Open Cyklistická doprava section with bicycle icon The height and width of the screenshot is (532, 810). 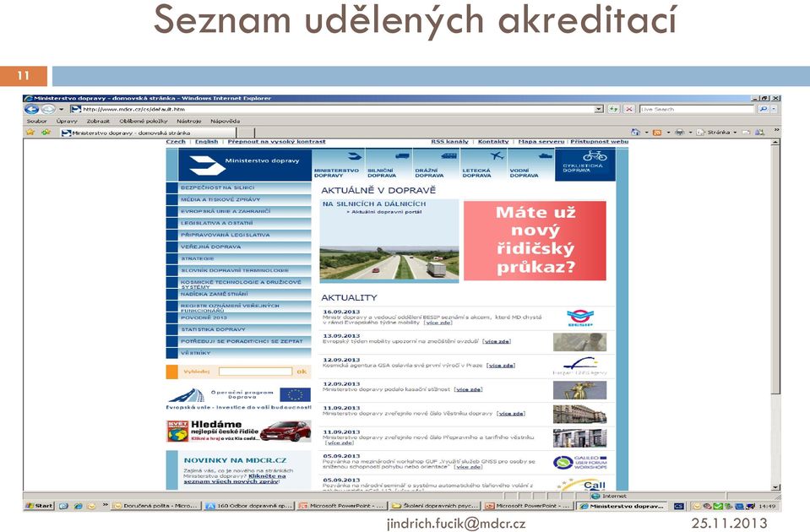click(585, 165)
